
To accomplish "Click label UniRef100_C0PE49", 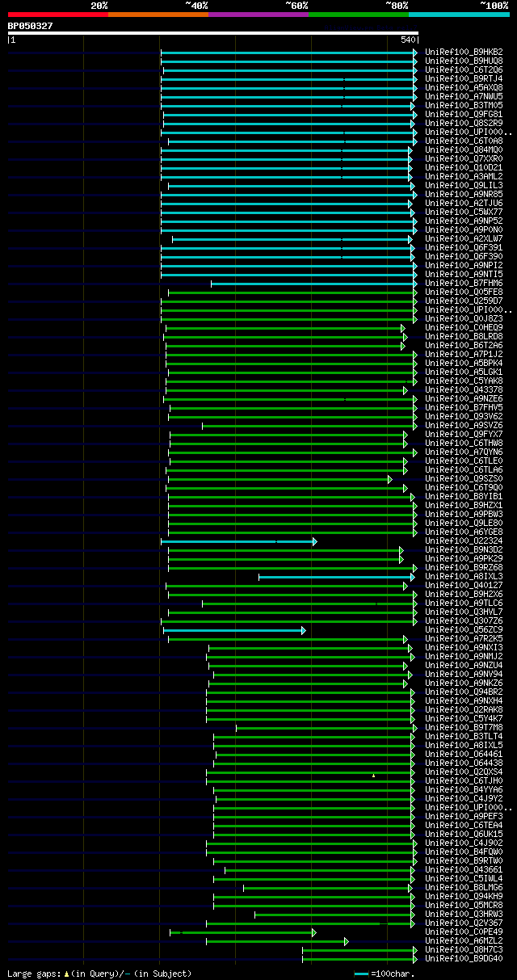I will coord(464,932).
